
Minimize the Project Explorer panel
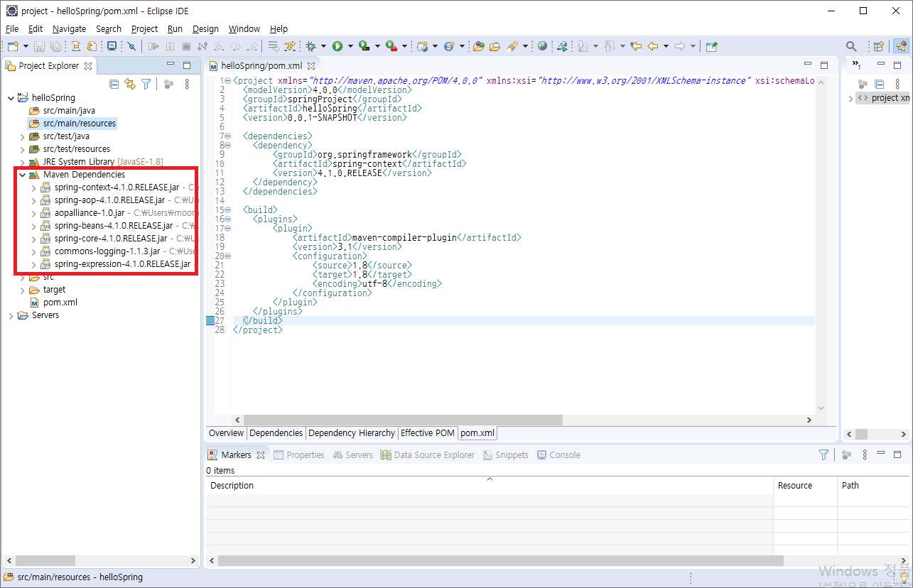tap(171, 65)
